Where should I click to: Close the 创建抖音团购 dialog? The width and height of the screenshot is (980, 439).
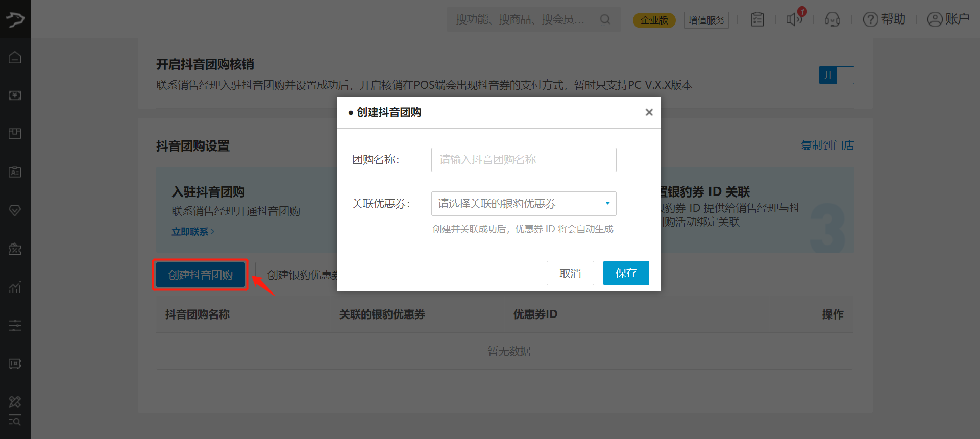tap(649, 112)
